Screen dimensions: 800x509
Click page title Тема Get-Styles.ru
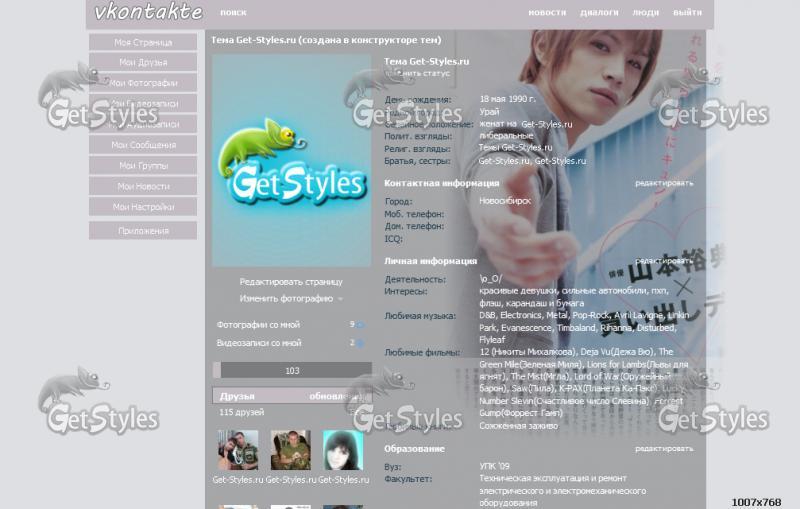point(326,40)
